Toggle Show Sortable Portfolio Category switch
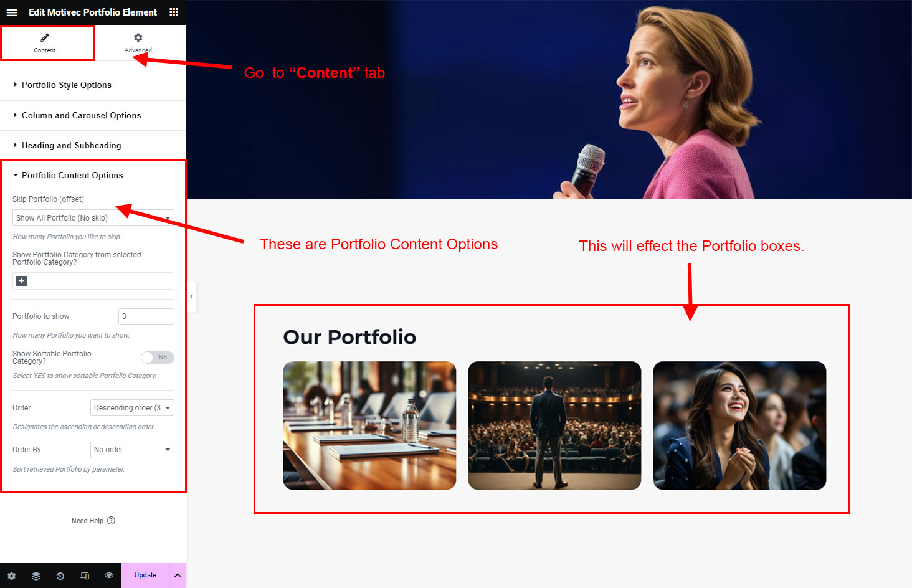Image resolution: width=912 pixels, height=588 pixels. 157,358
